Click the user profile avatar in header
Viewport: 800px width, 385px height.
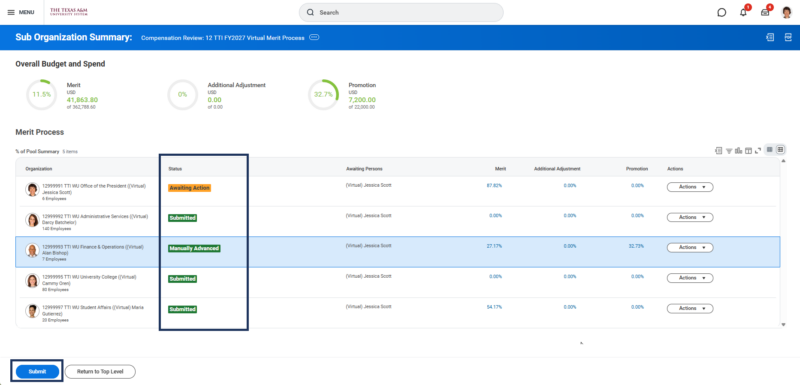click(786, 12)
